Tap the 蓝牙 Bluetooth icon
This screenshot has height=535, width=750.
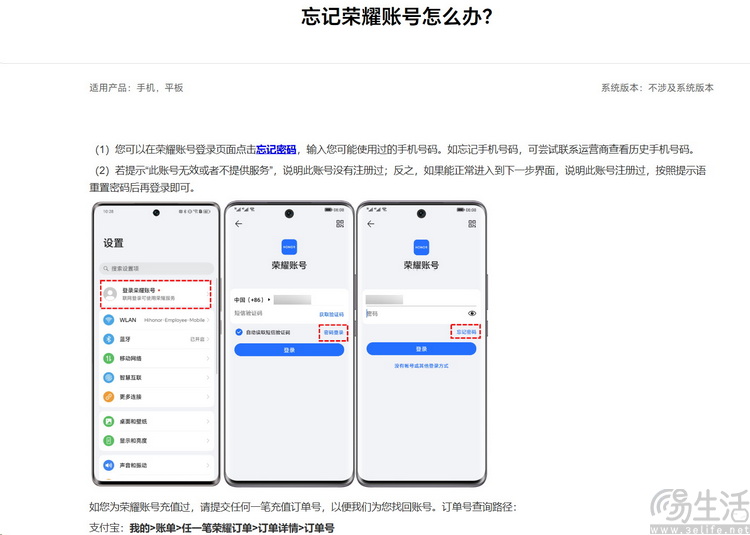pyautogui.click(x=109, y=339)
